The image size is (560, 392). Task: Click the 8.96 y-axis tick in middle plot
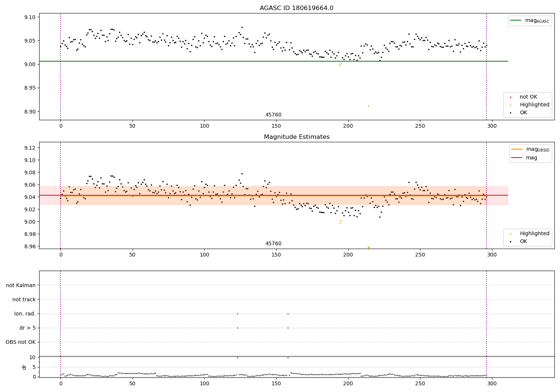30,246
